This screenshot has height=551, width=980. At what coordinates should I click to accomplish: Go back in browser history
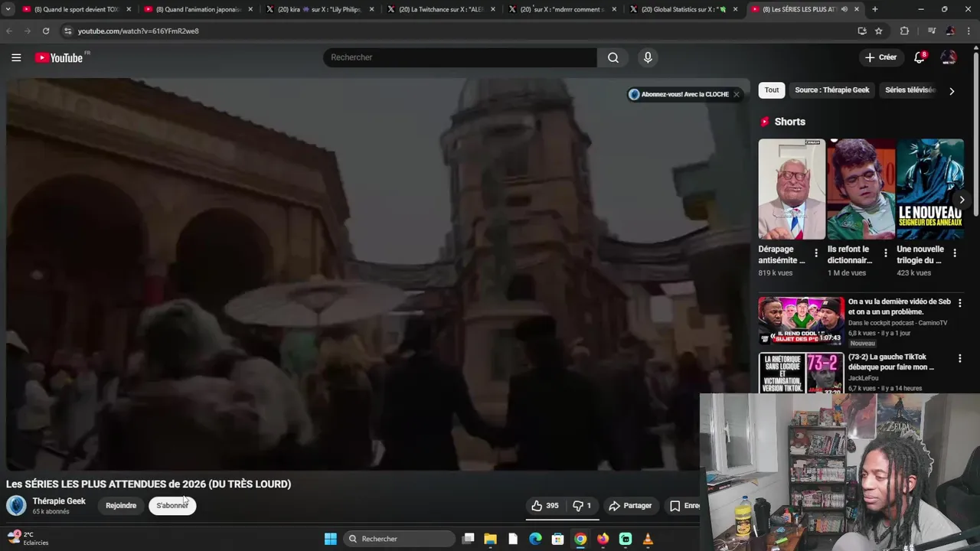(9, 31)
